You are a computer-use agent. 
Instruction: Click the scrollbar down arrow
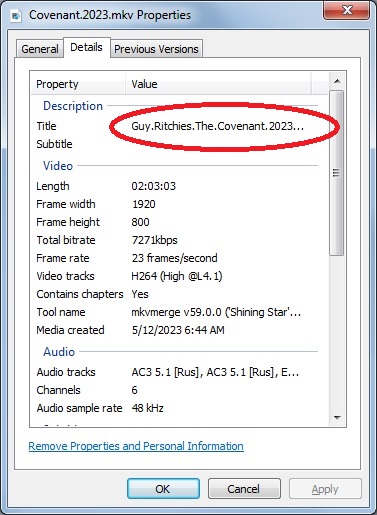tap(337, 417)
